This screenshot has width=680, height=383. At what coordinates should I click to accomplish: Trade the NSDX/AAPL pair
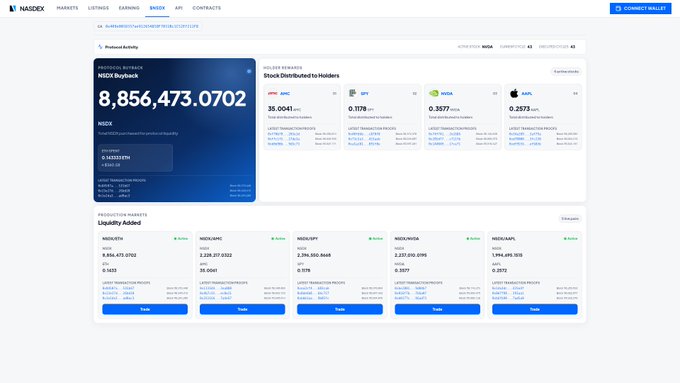pos(535,309)
